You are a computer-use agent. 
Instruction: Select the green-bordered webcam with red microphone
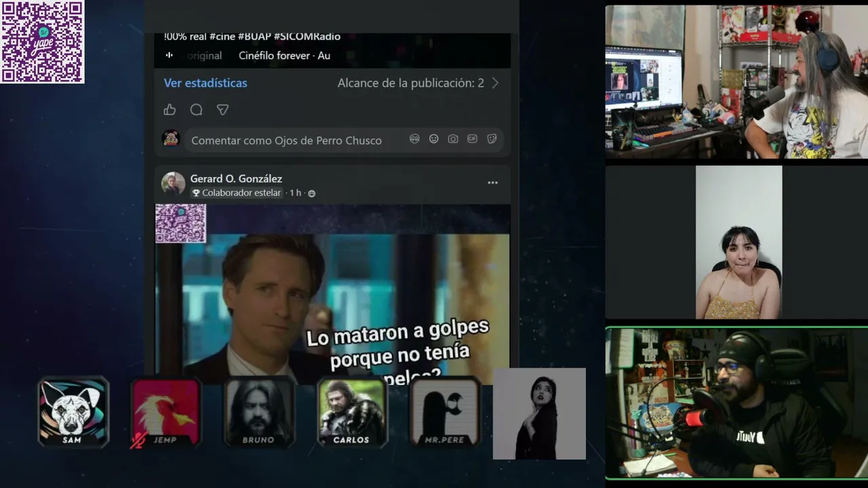tap(736, 404)
